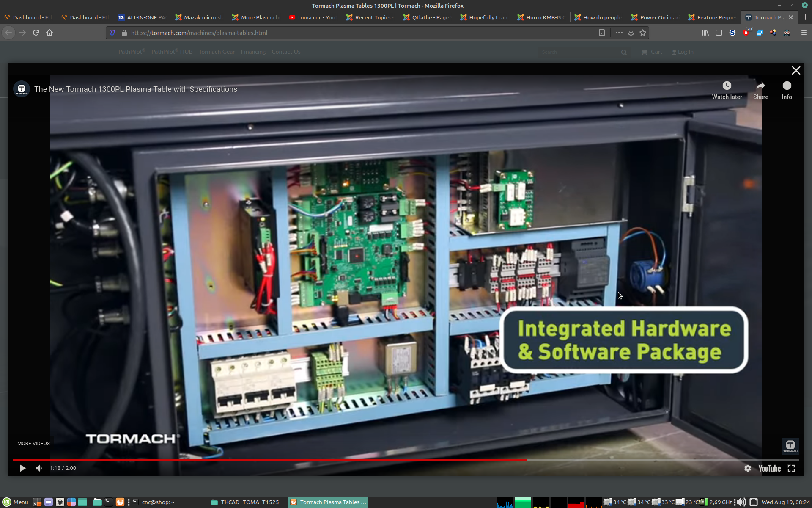812x508 pixels.
Task: Open the Firefox hamburger menu
Action: (x=804, y=33)
